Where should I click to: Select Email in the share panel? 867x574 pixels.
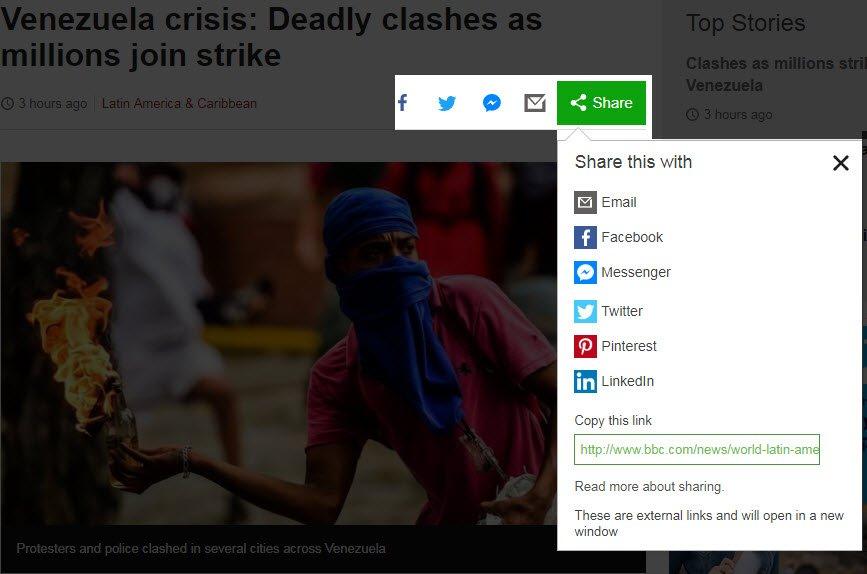605,202
